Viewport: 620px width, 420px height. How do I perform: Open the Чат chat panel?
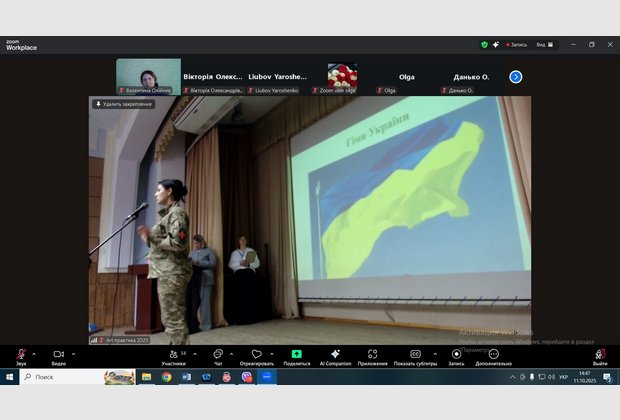click(x=218, y=354)
